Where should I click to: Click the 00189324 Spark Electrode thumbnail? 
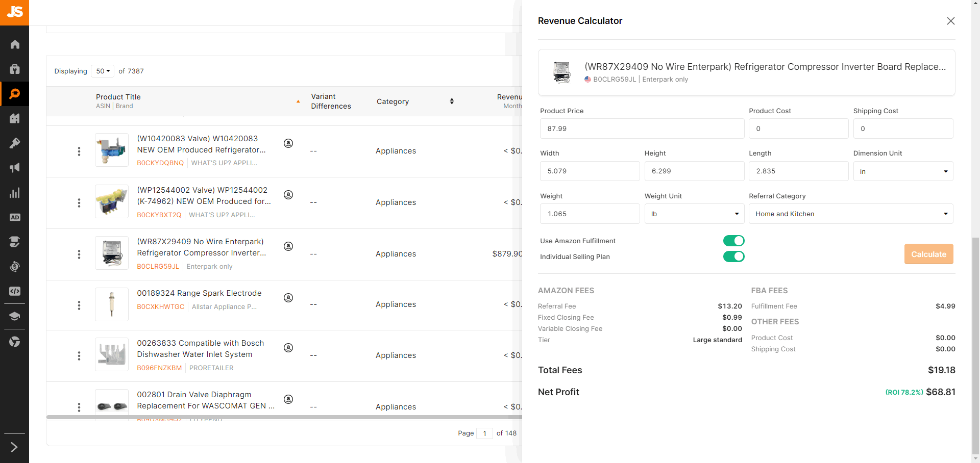point(112,304)
